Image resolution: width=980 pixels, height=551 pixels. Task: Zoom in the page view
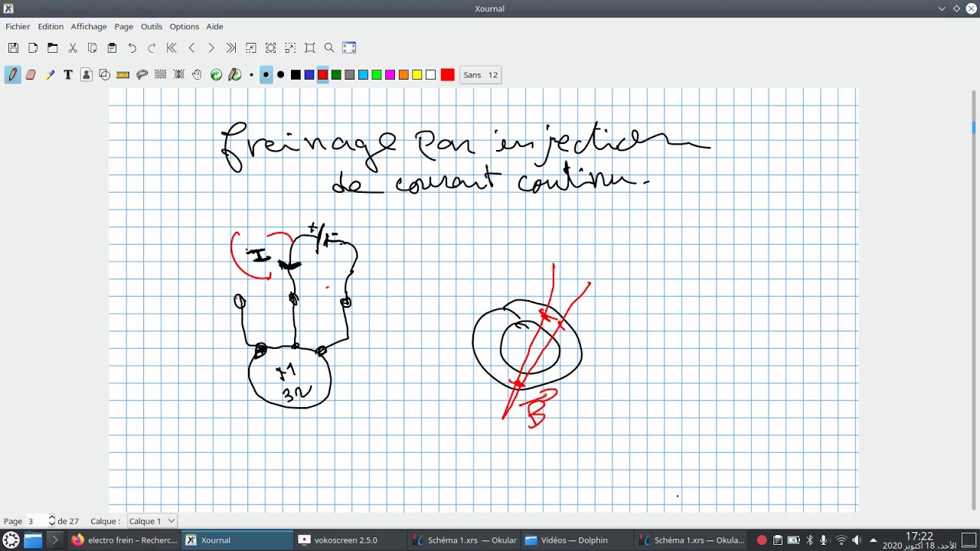pos(290,47)
